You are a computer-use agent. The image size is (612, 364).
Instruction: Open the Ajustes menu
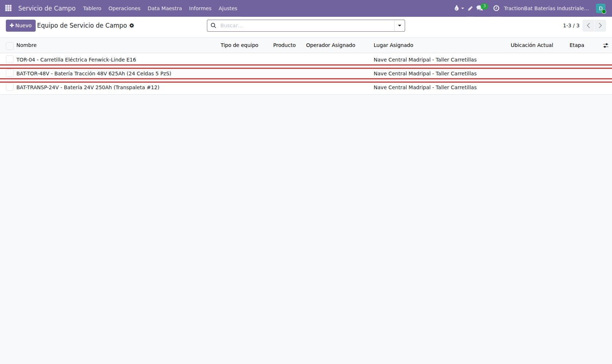tap(228, 8)
